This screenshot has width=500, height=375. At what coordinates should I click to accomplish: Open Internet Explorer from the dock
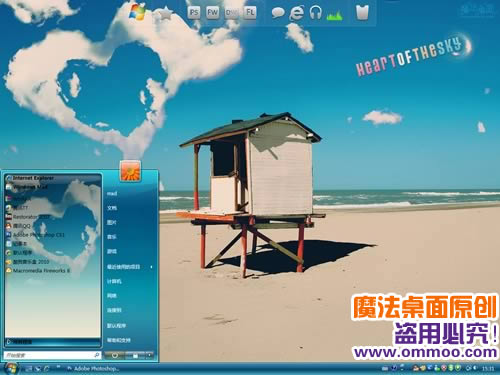pos(296,13)
